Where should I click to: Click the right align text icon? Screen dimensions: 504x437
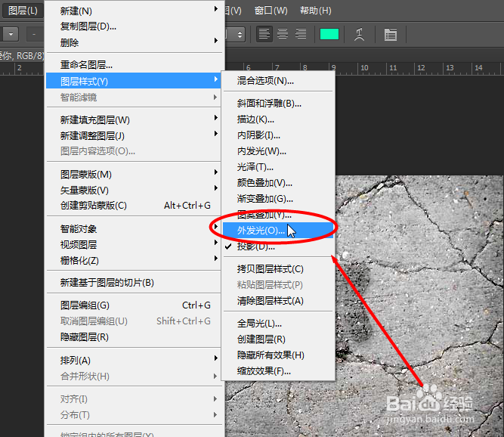click(301, 34)
